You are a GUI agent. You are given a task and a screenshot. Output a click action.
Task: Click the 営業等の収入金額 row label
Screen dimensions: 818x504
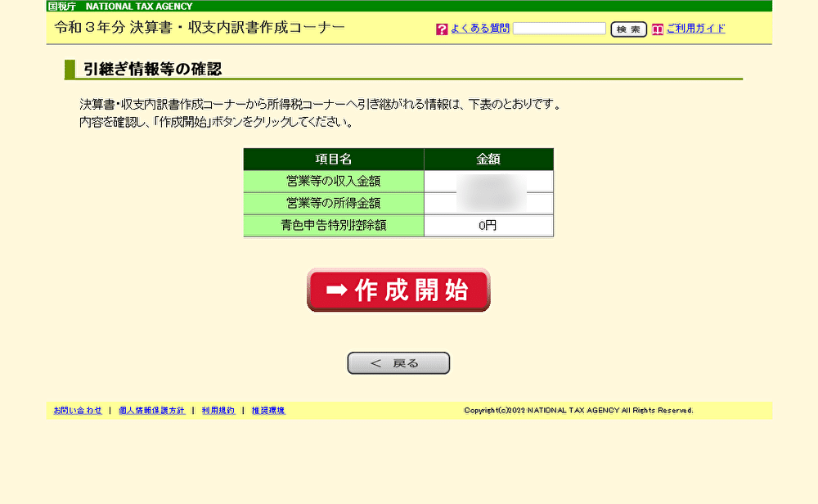[x=333, y=181]
